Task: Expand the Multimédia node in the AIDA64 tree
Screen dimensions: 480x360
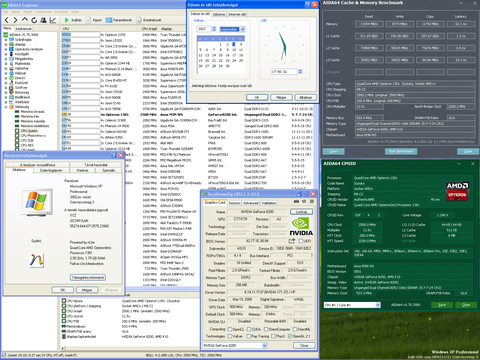Action: point(6,64)
